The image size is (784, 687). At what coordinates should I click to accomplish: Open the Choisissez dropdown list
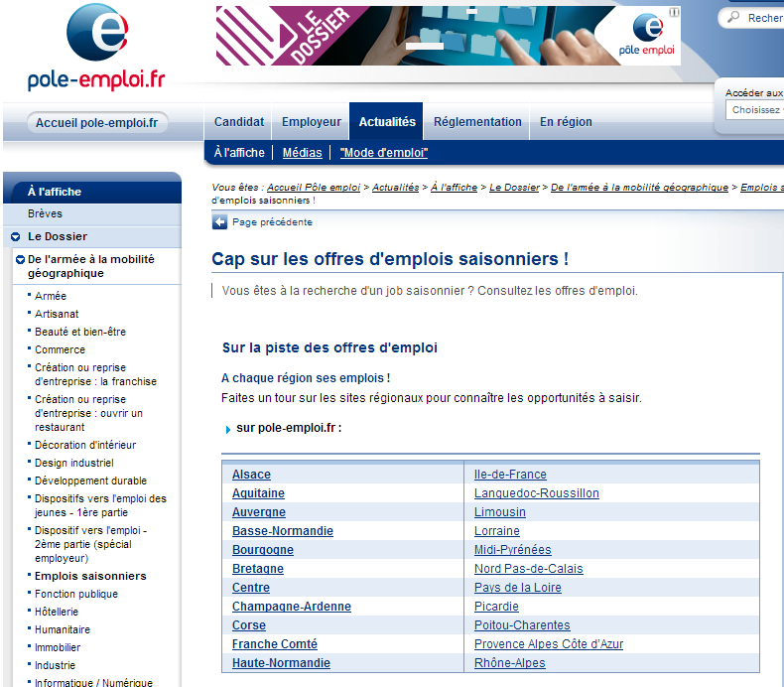pos(756,110)
